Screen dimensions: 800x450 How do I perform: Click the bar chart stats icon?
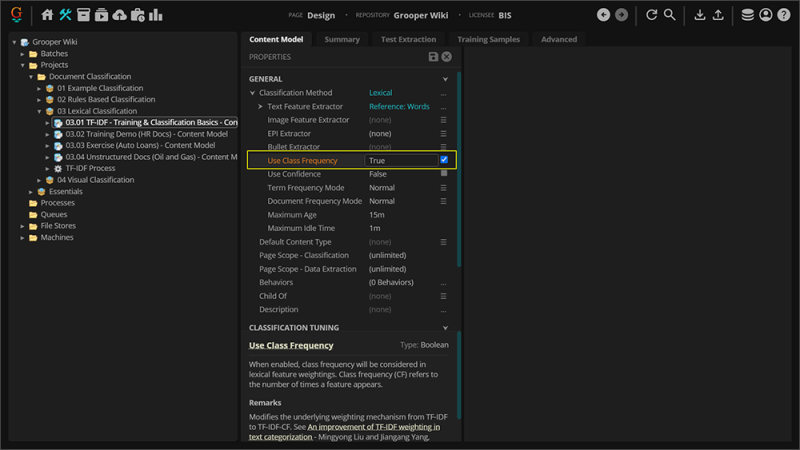click(x=156, y=15)
